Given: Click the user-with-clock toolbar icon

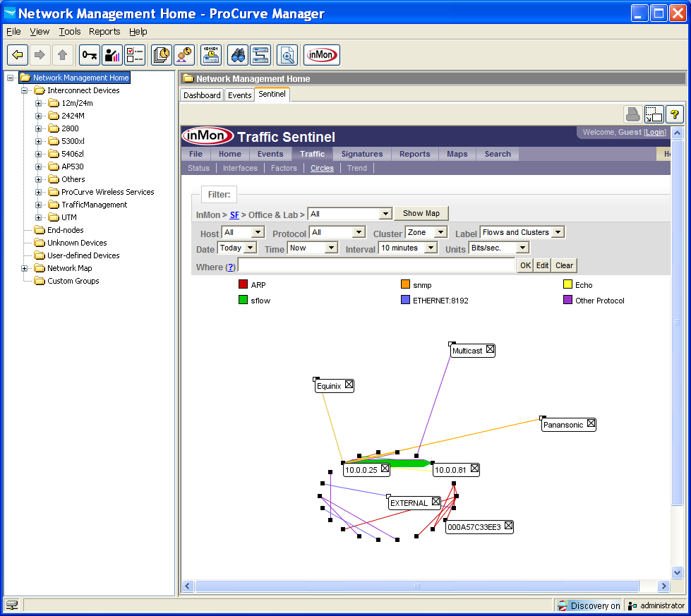Looking at the screenshot, I should pos(184,55).
